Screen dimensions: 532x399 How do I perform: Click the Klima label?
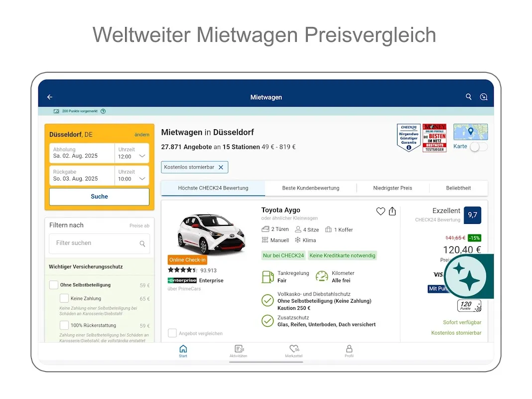point(309,240)
